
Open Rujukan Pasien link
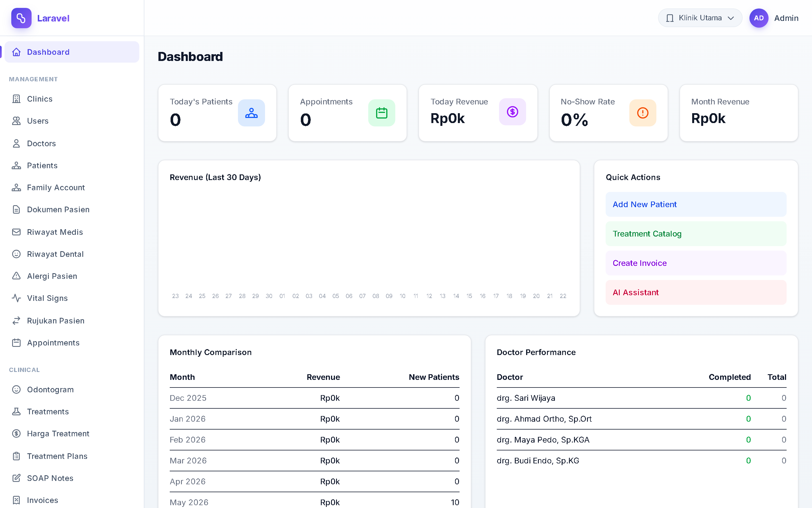[x=72, y=321]
